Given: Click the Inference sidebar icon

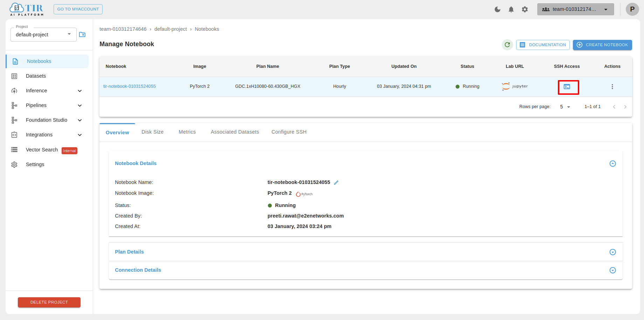Looking at the screenshot, I should (14, 91).
